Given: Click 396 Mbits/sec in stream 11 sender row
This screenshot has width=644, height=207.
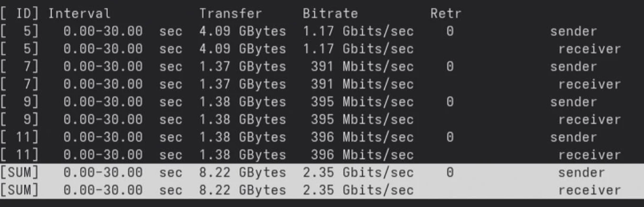Looking at the screenshot, I should pos(361,137).
